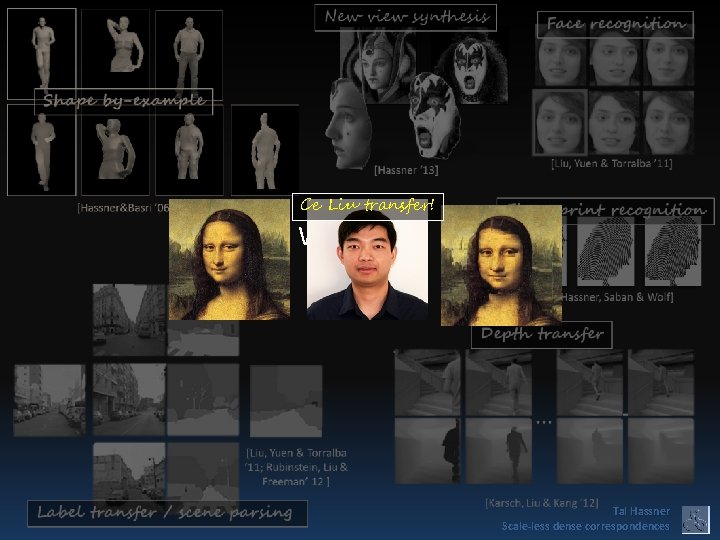Select the last depth map frame in bottom row
Screen dimensions: 720x540
(661, 450)
